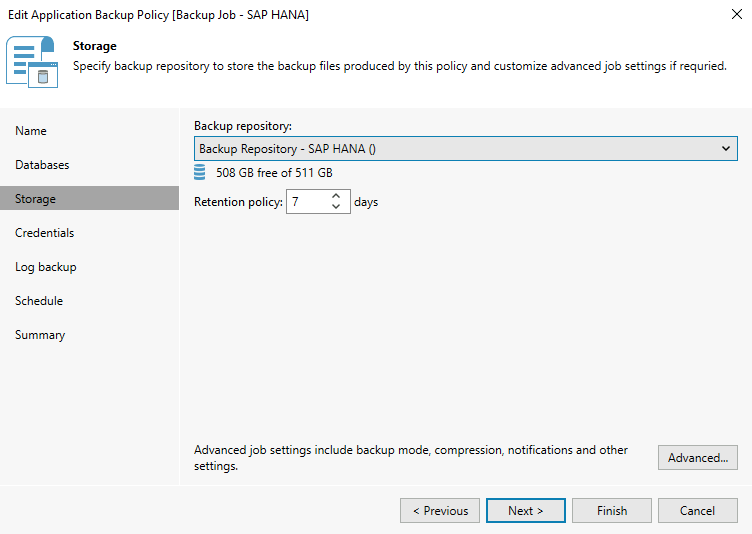Increase retention policy days with up arrow

click(x=336, y=196)
